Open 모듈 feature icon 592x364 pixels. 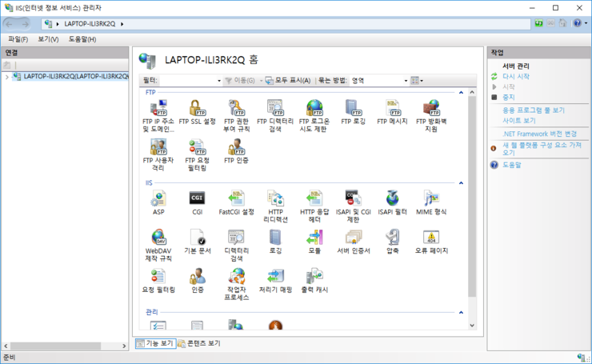coord(314,242)
